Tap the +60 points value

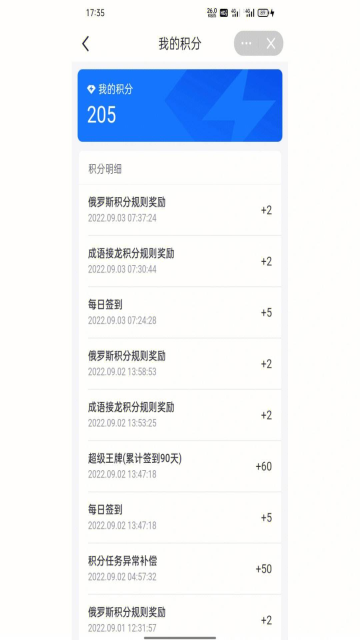[x=264, y=466]
